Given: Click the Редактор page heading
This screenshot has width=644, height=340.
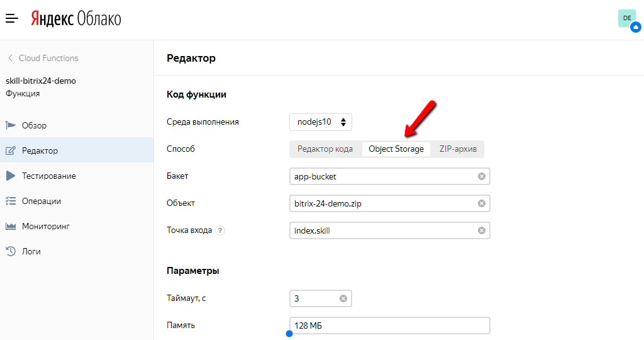Looking at the screenshot, I should point(191,58).
